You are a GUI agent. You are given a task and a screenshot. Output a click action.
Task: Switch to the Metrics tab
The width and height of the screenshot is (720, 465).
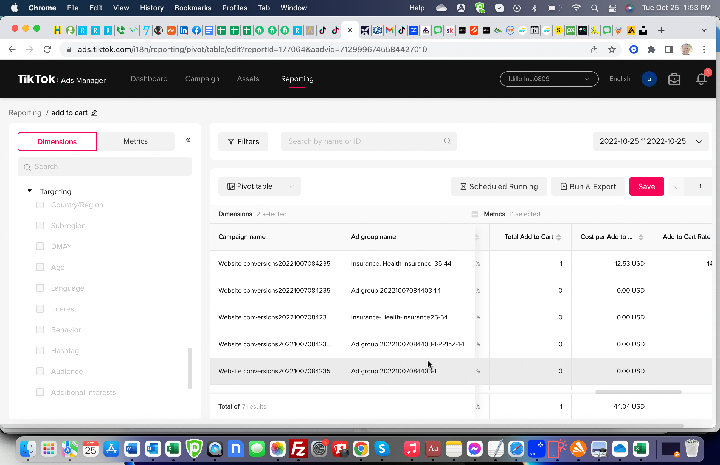point(136,142)
